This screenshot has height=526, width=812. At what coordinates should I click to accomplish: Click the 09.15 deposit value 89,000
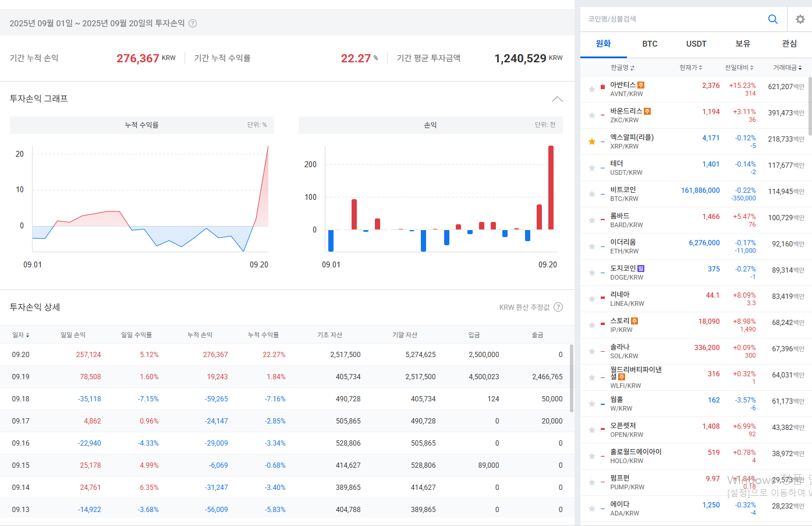pos(488,465)
